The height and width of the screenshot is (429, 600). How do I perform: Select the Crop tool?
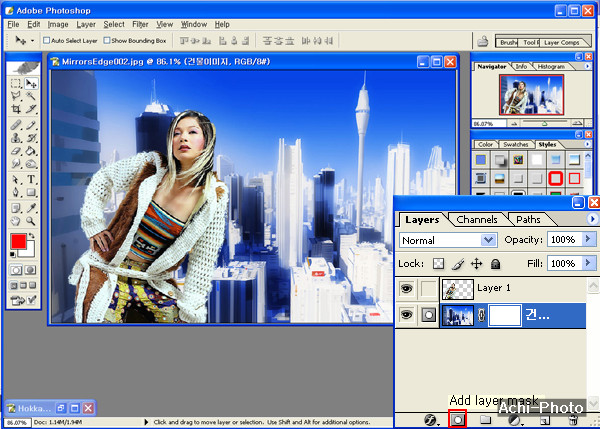[x=16, y=108]
